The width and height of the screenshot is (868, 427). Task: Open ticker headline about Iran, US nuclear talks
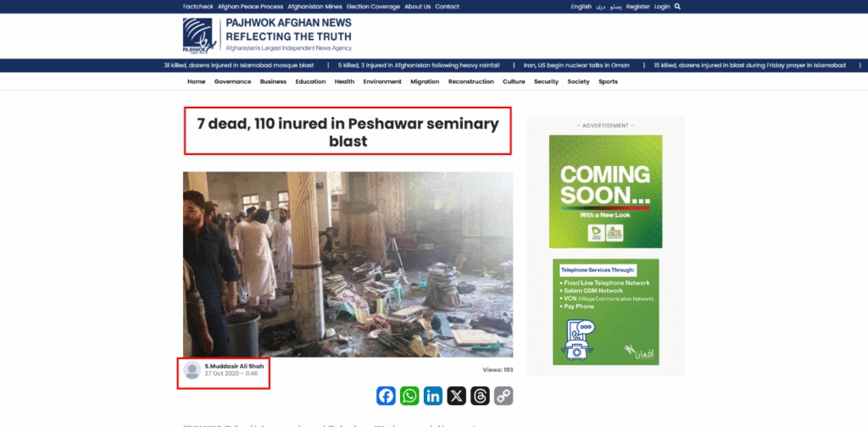[x=576, y=65]
